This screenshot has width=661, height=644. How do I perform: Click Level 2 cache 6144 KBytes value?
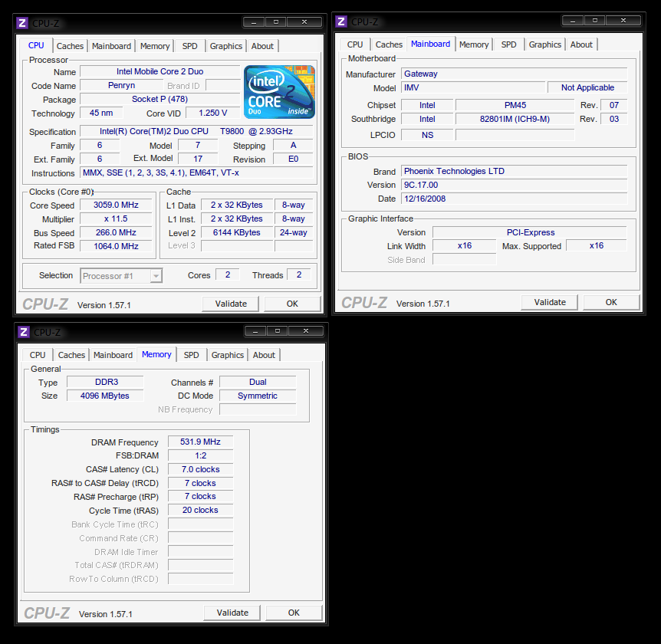[x=236, y=232]
